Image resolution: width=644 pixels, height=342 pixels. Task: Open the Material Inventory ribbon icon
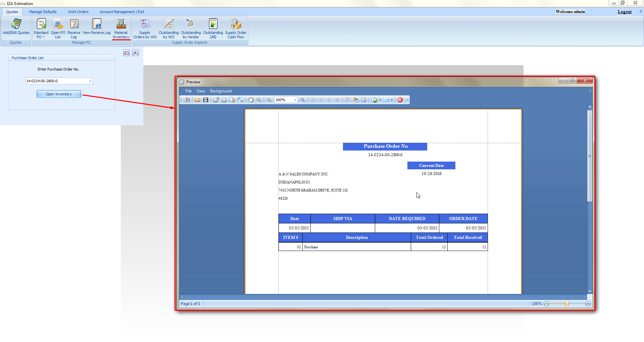tap(121, 29)
